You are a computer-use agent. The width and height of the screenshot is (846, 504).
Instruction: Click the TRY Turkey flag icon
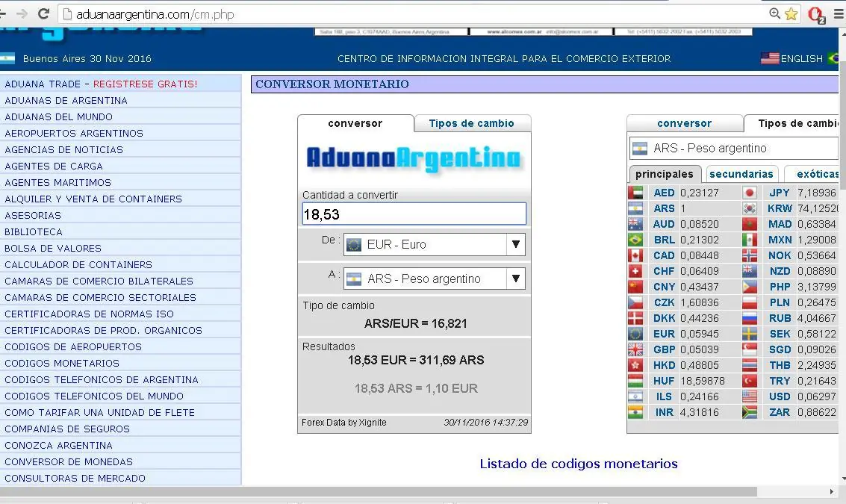pos(750,381)
